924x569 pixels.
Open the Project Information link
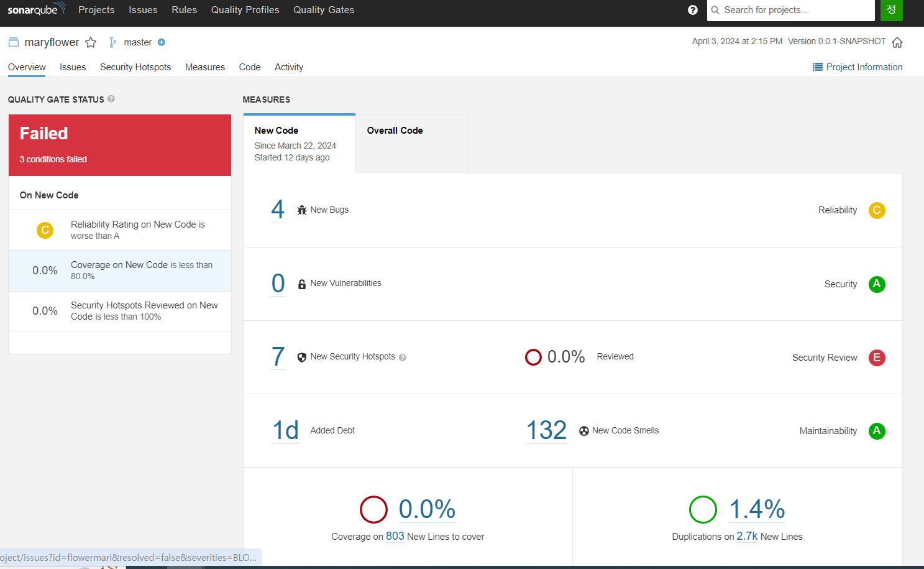[858, 67]
